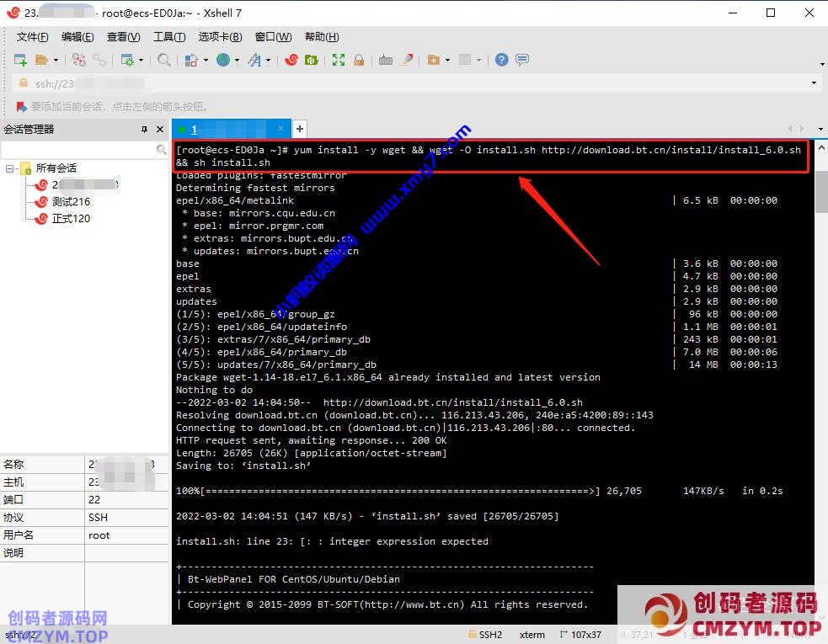The width and height of the screenshot is (828, 644).
Task: Click the blue Help question mark icon
Action: point(501,60)
